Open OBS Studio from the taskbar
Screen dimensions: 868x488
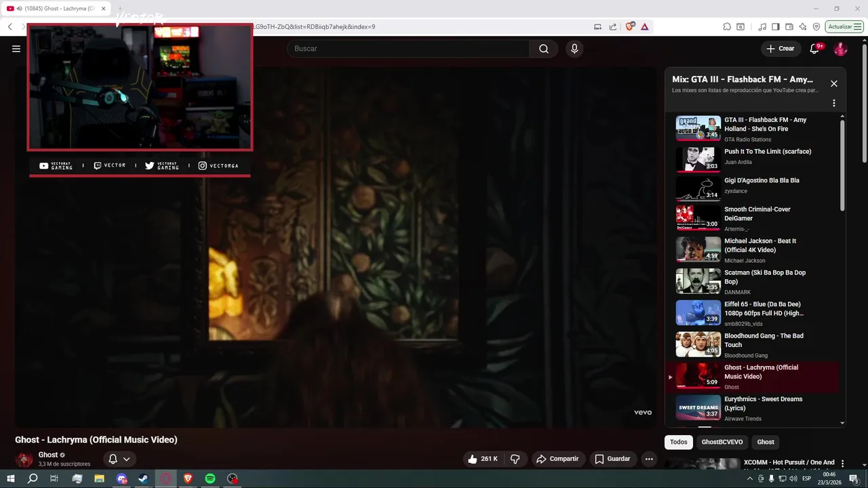[233, 479]
